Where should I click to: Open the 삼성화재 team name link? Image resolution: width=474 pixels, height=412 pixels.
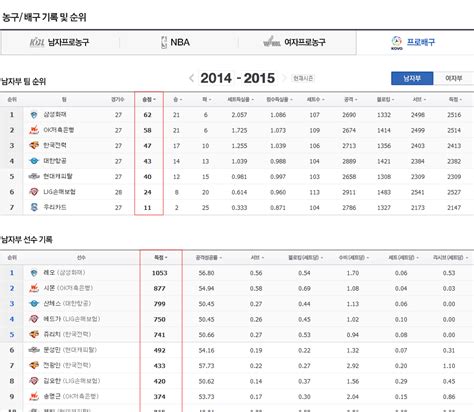click(x=55, y=115)
